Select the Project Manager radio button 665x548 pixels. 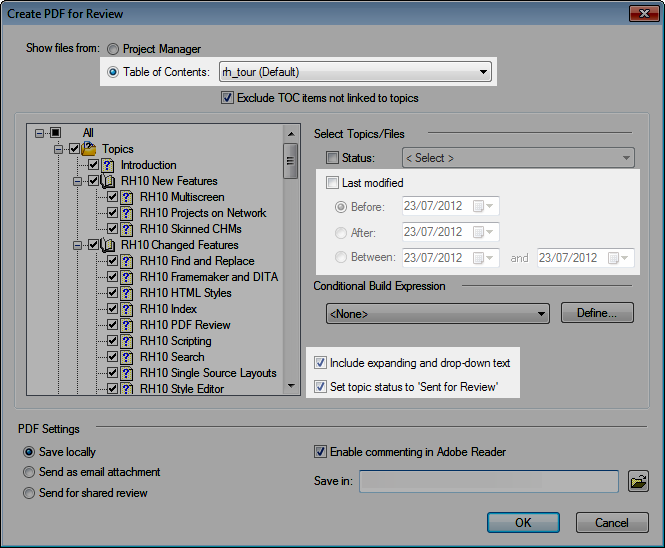113,49
